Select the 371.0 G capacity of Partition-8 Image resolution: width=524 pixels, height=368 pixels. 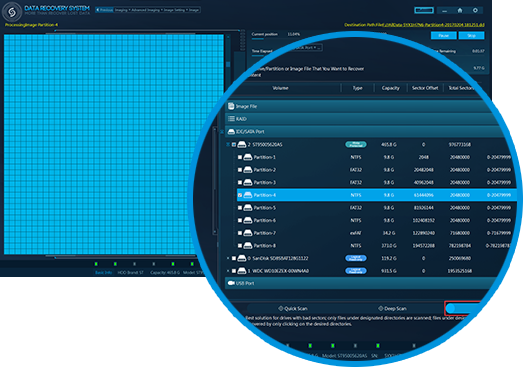pyautogui.click(x=389, y=246)
